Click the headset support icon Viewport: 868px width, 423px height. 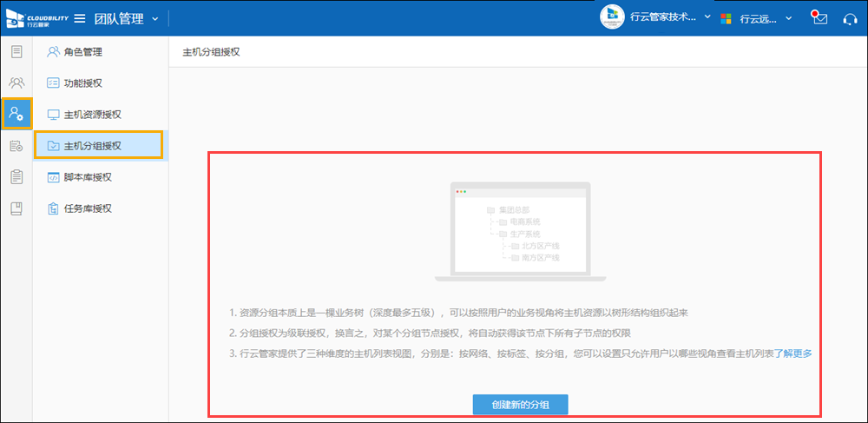point(850,18)
